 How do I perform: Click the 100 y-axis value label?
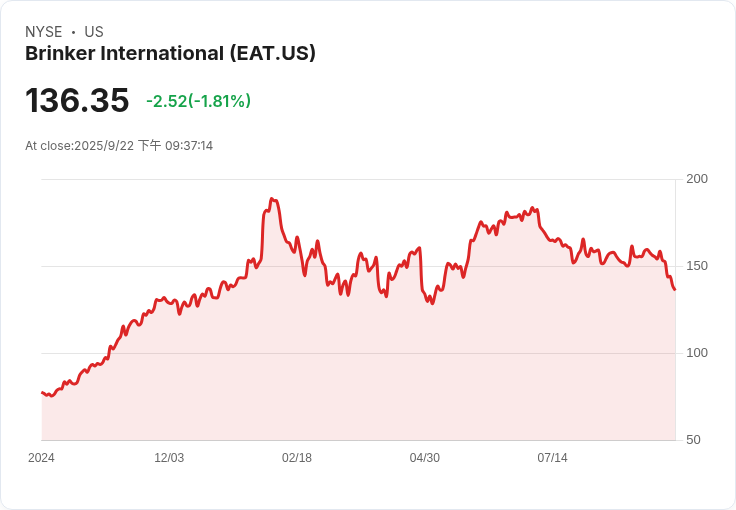click(x=697, y=353)
